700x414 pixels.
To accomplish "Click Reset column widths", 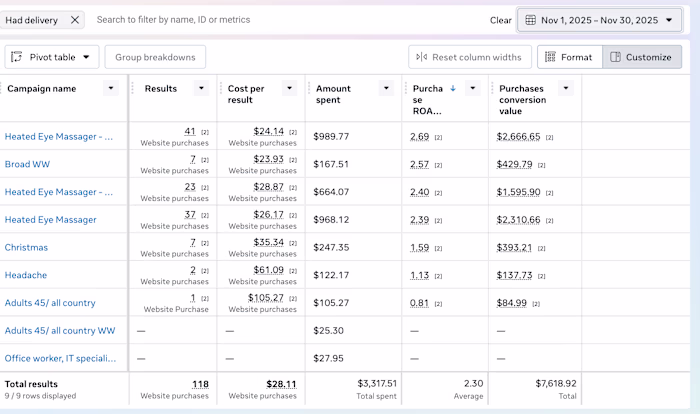I will [x=470, y=57].
